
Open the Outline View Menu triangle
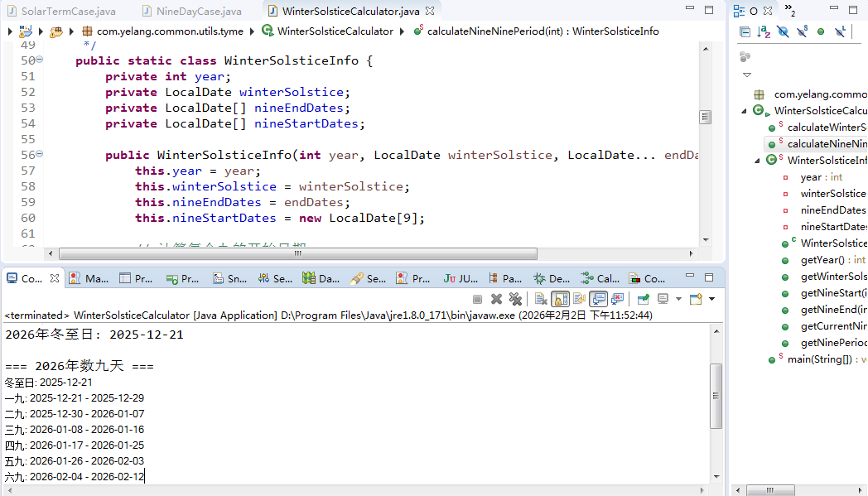[x=747, y=75]
